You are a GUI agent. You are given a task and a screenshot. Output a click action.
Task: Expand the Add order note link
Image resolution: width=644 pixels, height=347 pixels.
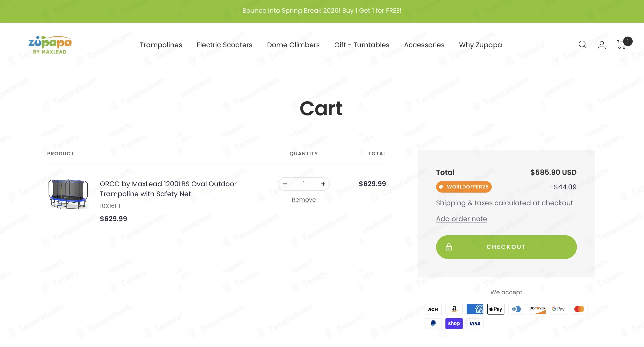(461, 219)
